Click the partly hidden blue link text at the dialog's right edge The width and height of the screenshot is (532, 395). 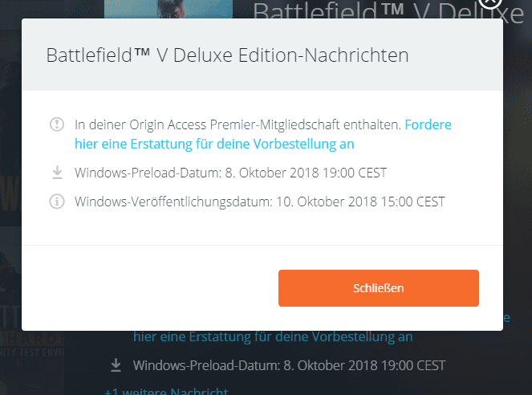pos(506,318)
